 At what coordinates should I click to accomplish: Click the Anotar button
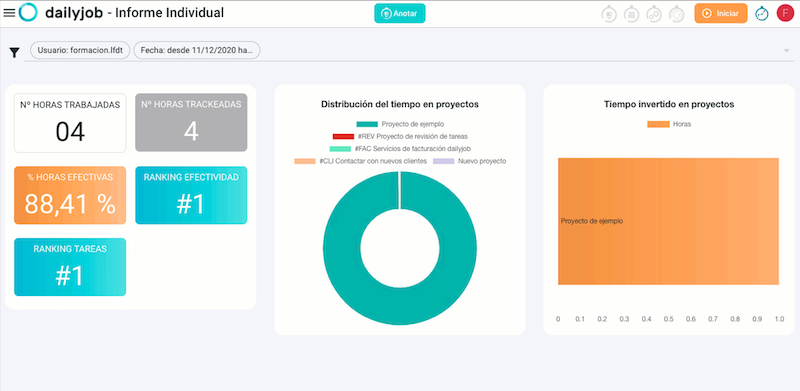[399, 14]
